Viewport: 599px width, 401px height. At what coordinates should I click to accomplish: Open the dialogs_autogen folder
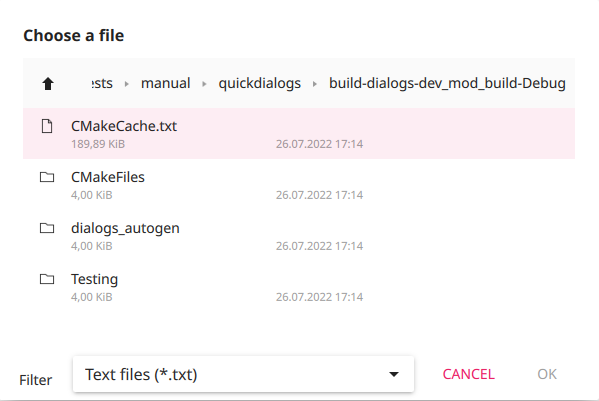(x=299, y=235)
